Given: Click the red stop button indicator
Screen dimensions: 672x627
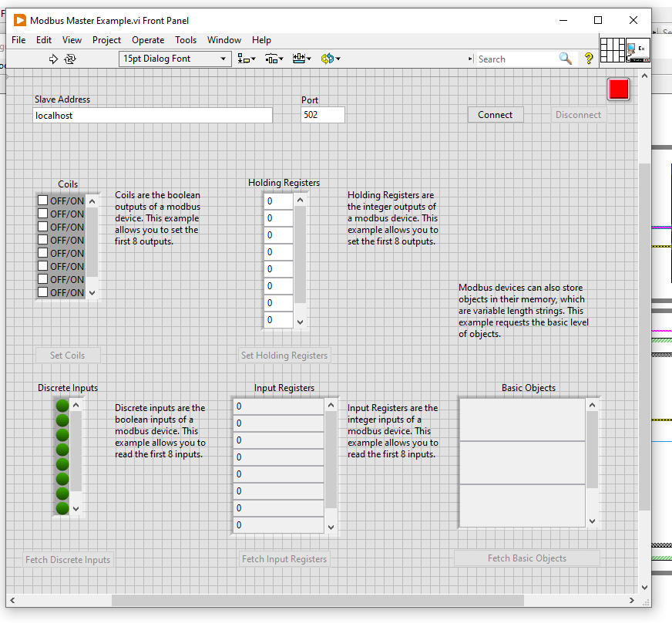Looking at the screenshot, I should point(618,89).
